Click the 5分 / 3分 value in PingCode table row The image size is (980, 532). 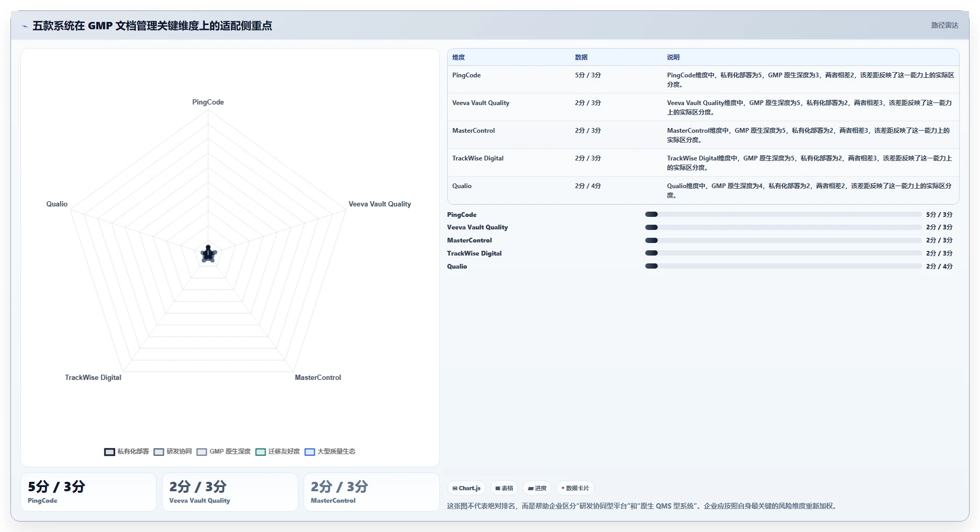pos(588,75)
